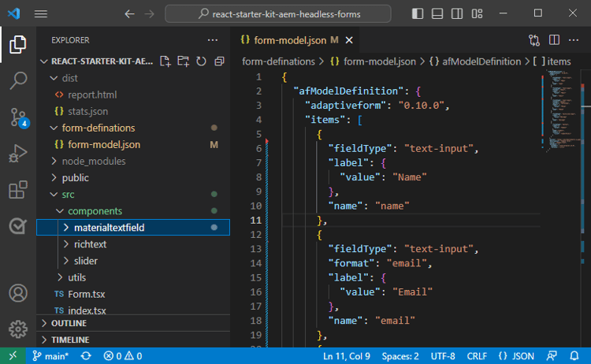591x364 pixels.
Task: Click the main* branch in status bar
Action: click(49, 356)
